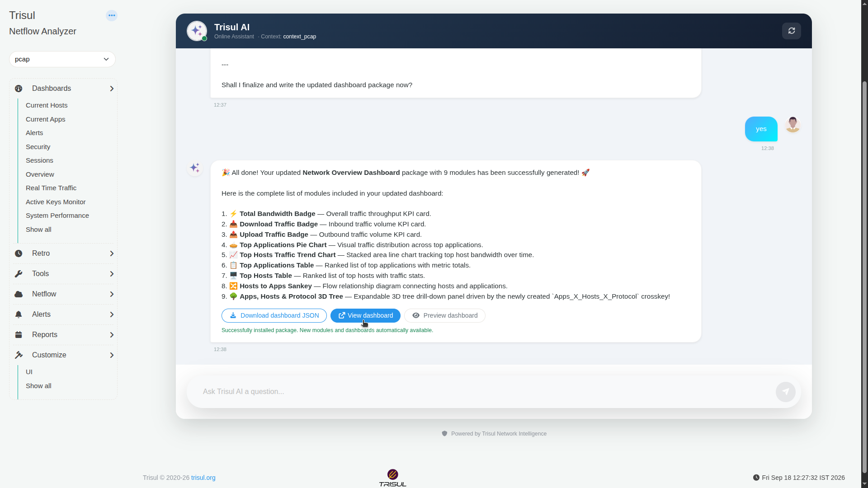The height and width of the screenshot is (488, 868).
Task: Collapse the Customize section chevron
Action: [x=112, y=355]
